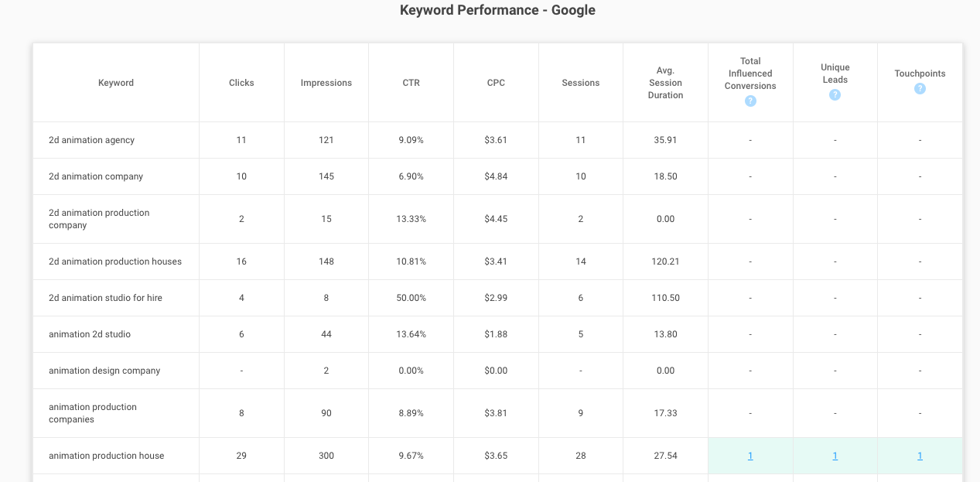This screenshot has width=980, height=482.
Task: Sort by the Impressions column header
Action: pos(326,83)
